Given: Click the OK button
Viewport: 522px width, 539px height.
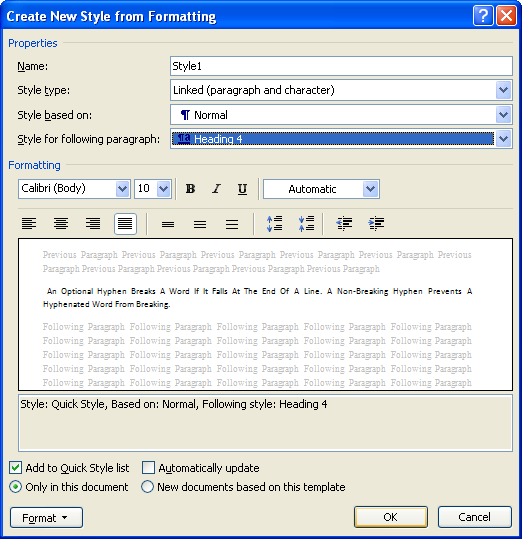Looking at the screenshot, I should coord(391,517).
